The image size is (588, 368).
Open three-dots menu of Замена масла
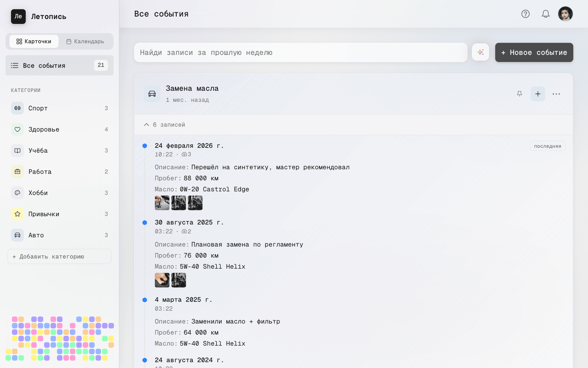pyautogui.click(x=556, y=94)
